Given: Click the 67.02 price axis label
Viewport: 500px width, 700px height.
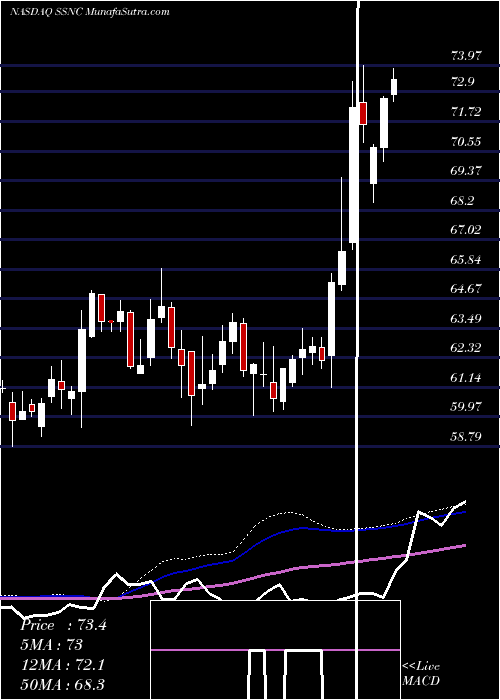Looking at the screenshot, I should tap(466, 230).
